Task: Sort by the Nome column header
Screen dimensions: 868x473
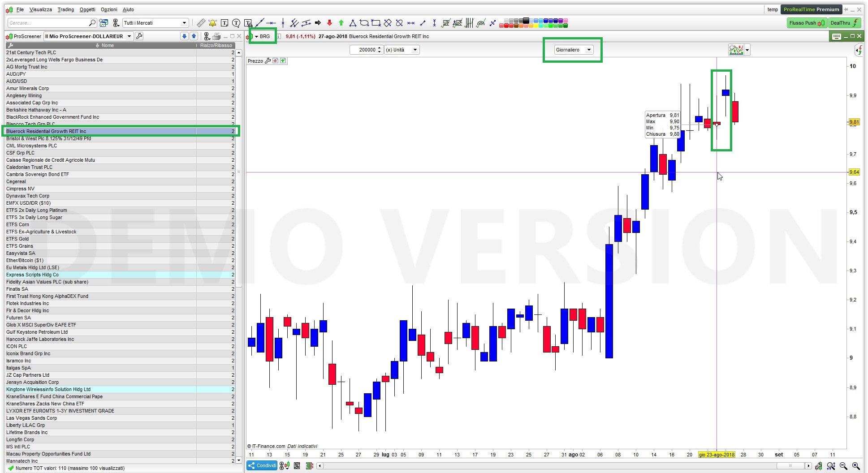Action: [102, 45]
